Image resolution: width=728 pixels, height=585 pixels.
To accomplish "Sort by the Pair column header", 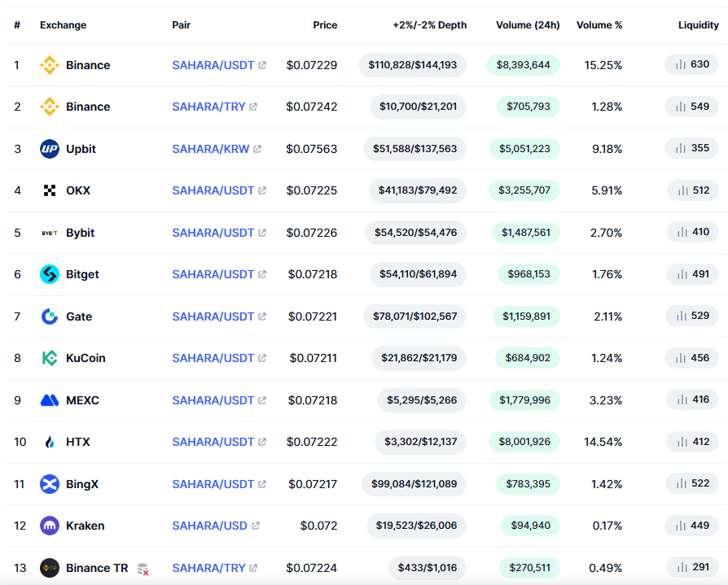I will (x=181, y=25).
